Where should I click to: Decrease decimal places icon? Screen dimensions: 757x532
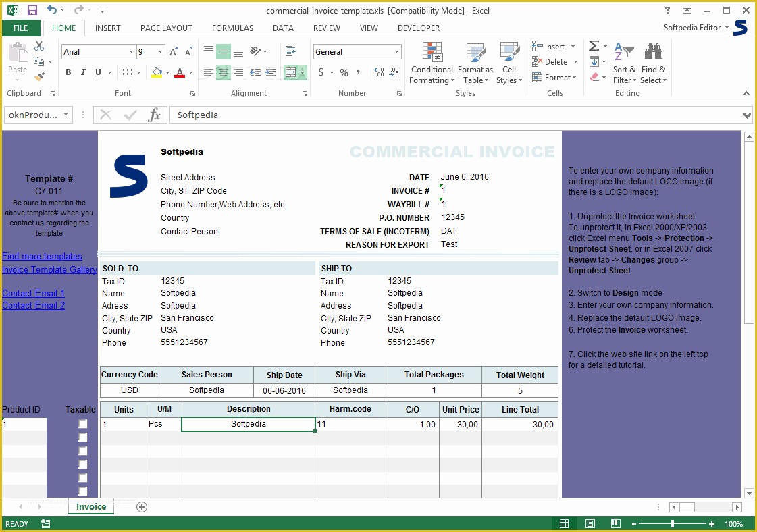point(394,72)
